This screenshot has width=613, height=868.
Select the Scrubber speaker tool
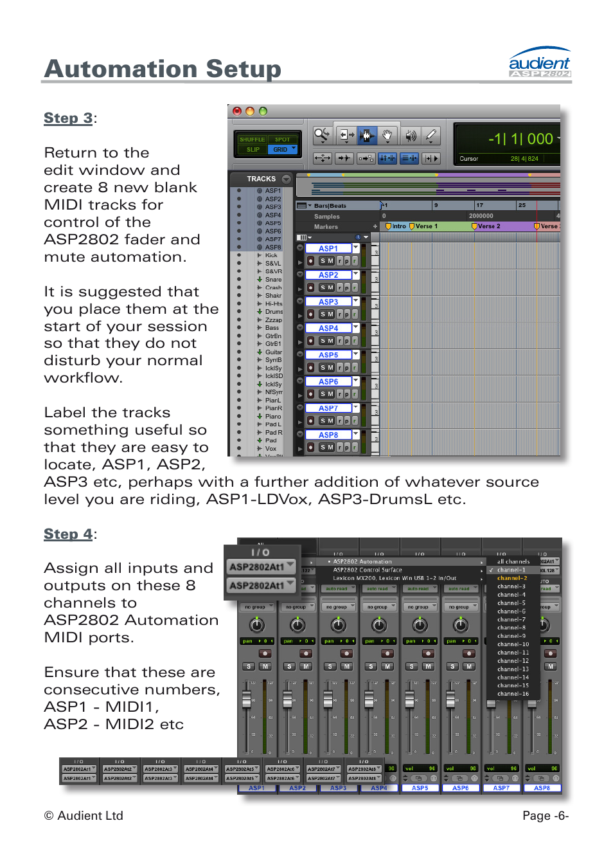tap(411, 135)
